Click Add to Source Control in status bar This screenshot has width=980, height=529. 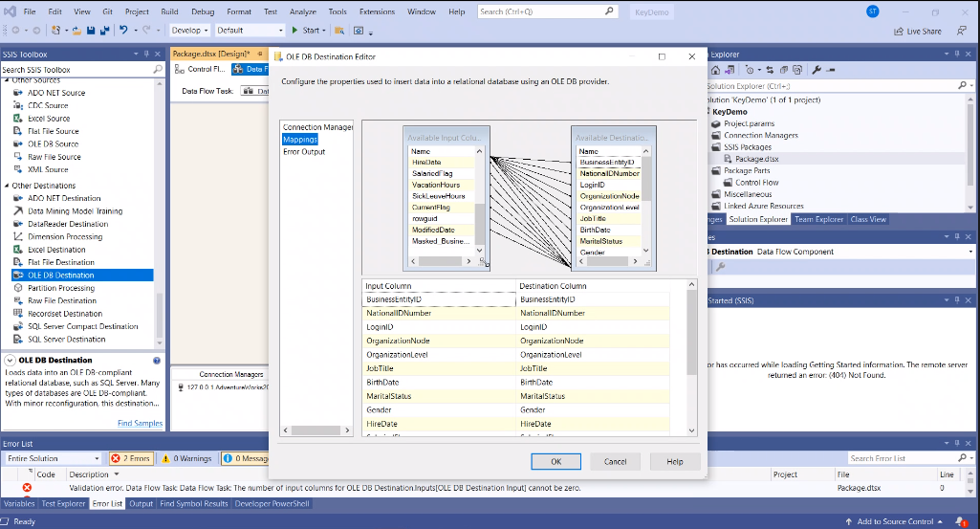[x=894, y=521]
